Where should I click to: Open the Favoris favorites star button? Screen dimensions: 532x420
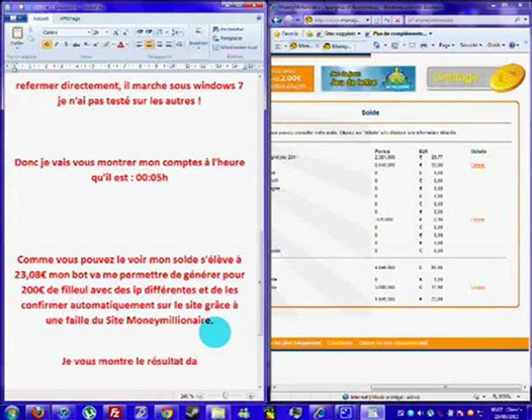coord(286,34)
